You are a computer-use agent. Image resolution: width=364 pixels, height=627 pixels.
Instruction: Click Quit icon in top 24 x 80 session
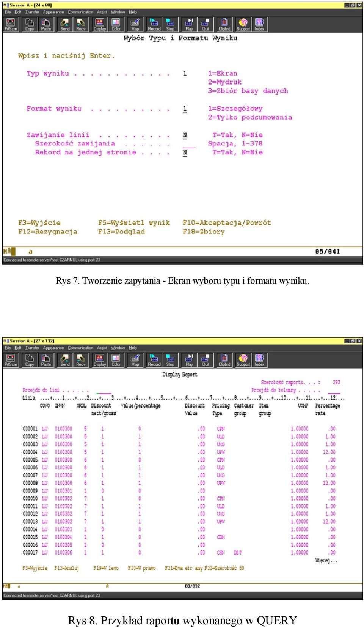[205, 24]
